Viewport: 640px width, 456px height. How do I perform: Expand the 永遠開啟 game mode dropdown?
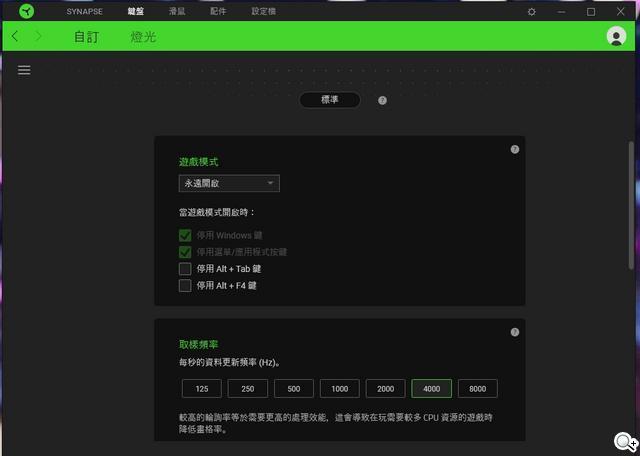click(x=229, y=184)
